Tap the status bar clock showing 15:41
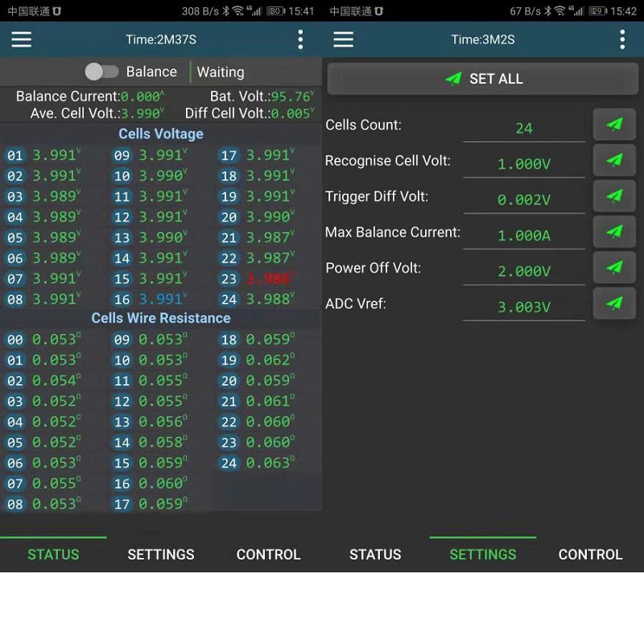 click(x=301, y=11)
